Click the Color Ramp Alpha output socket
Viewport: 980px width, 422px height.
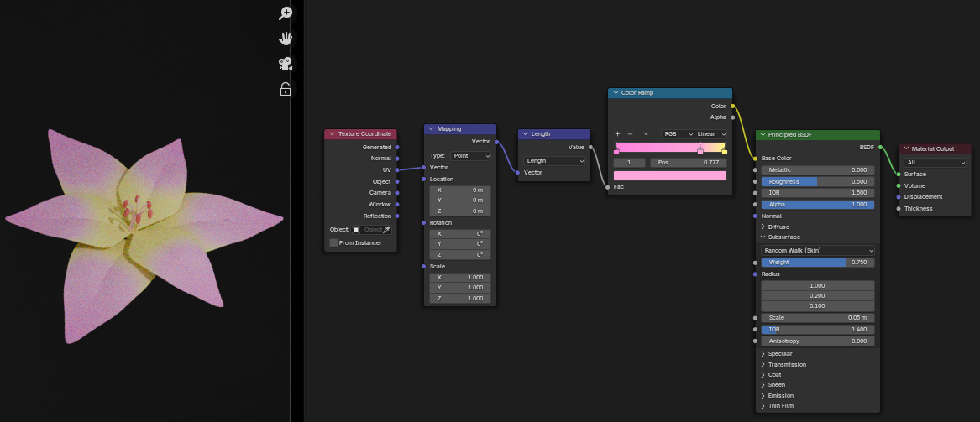click(x=732, y=117)
